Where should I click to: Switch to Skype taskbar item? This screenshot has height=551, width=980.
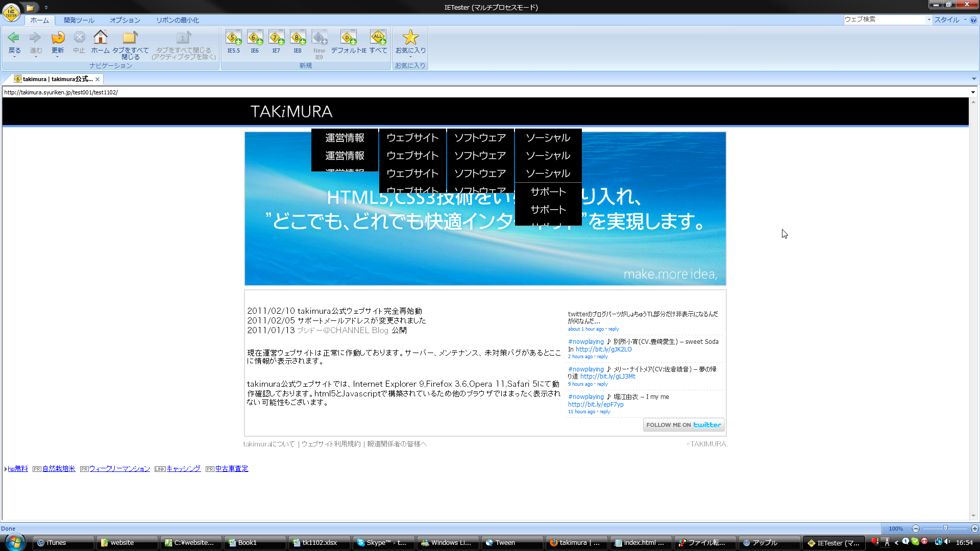(384, 543)
